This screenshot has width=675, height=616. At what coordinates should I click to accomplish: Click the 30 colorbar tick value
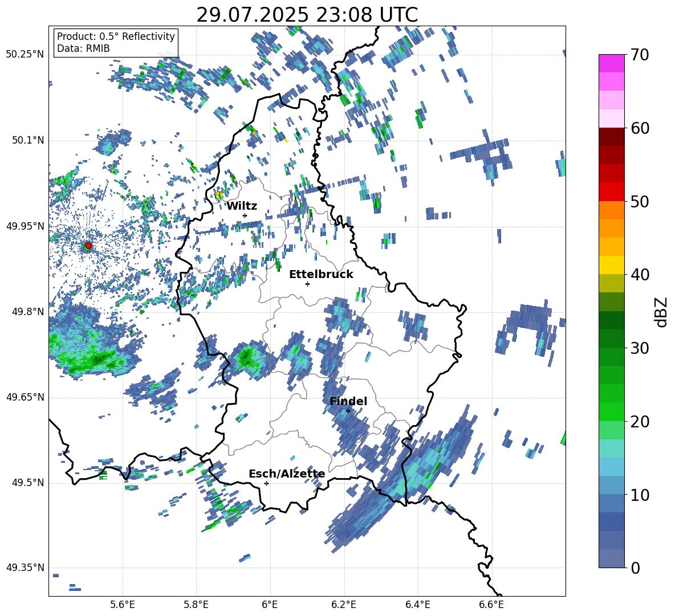tap(640, 348)
